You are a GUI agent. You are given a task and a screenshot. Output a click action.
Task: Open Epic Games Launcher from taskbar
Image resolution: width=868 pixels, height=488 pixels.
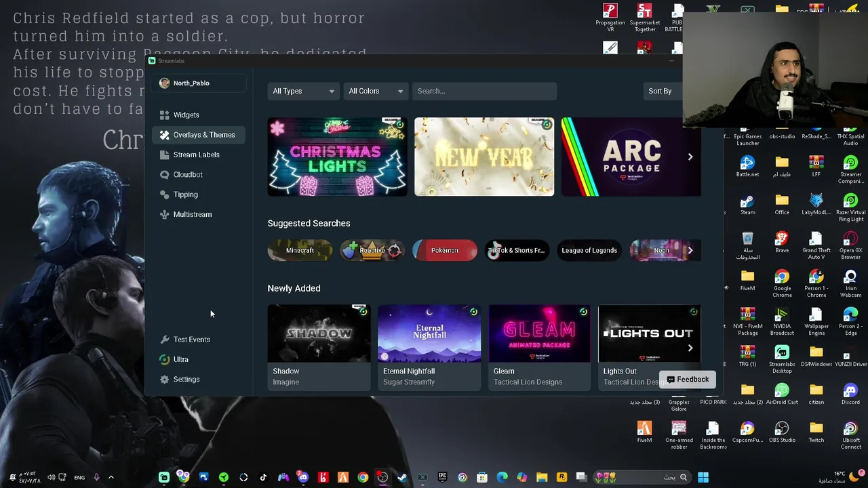442,477
